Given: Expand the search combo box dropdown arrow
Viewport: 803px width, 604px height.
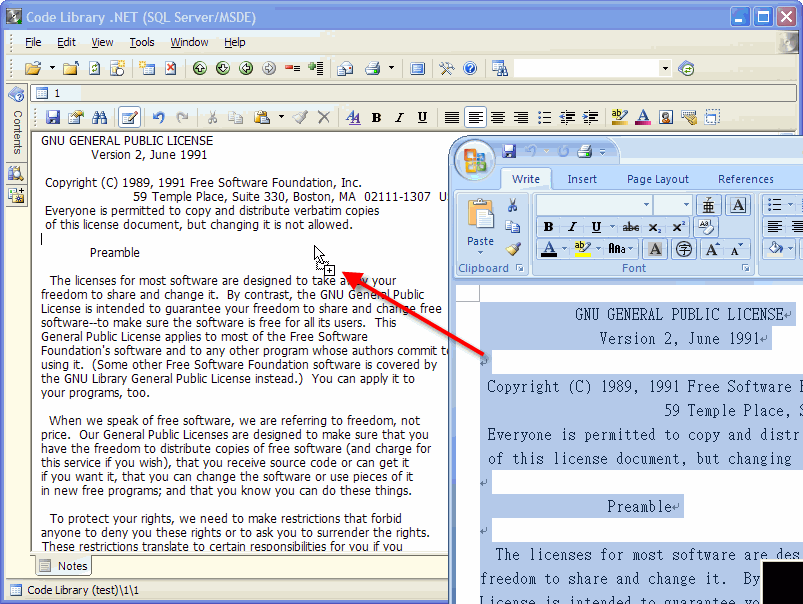Looking at the screenshot, I should click(665, 69).
